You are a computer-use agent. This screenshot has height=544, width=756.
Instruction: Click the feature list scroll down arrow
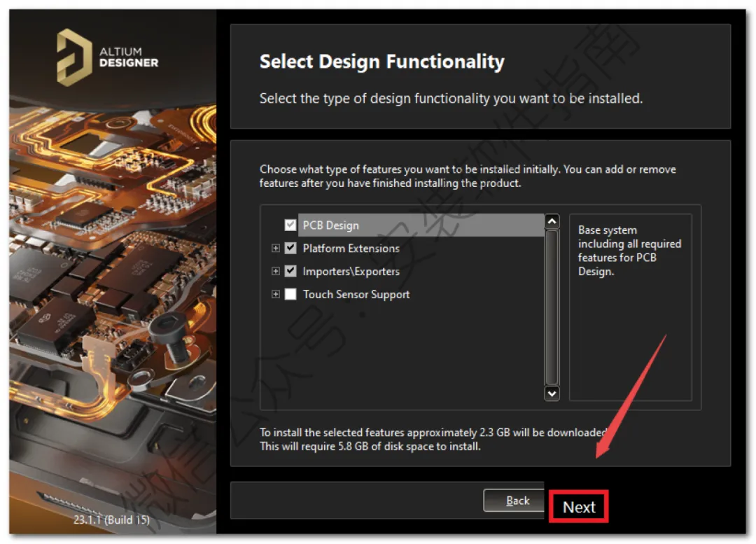552,393
